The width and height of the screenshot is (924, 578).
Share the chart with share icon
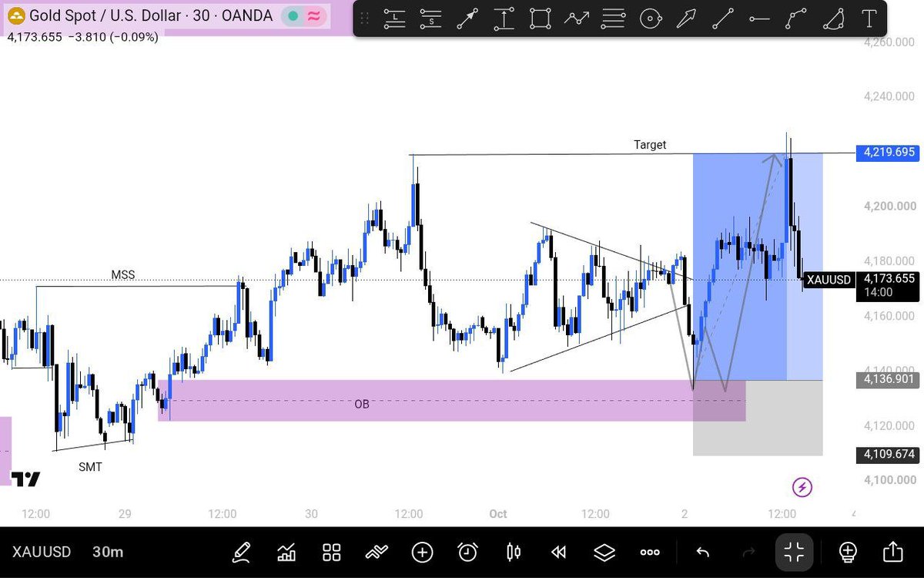pyautogui.click(x=892, y=552)
